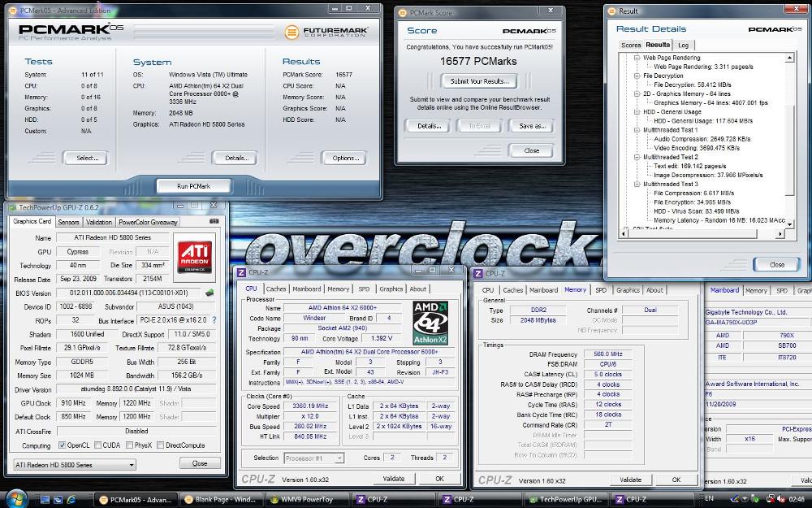Viewport: 812px width, 508px height.
Task: Click the File Compression result row
Action: (x=693, y=193)
